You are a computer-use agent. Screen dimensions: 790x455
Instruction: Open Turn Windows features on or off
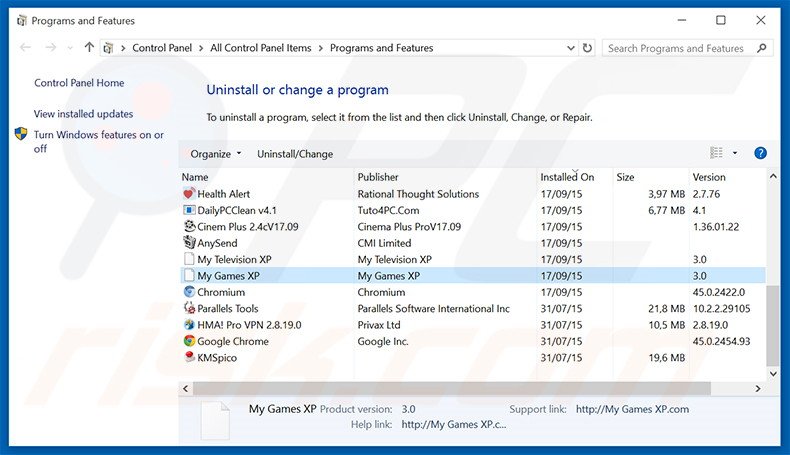click(98, 141)
